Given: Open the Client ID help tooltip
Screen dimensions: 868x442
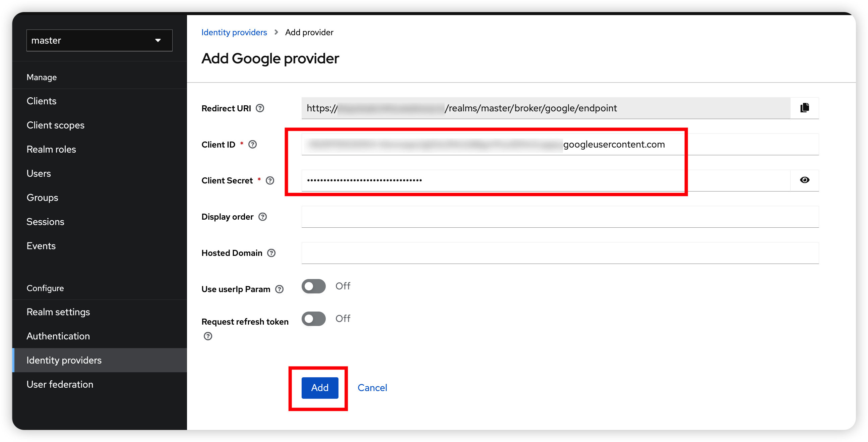Looking at the screenshot, I should click(x=253, y=144).
